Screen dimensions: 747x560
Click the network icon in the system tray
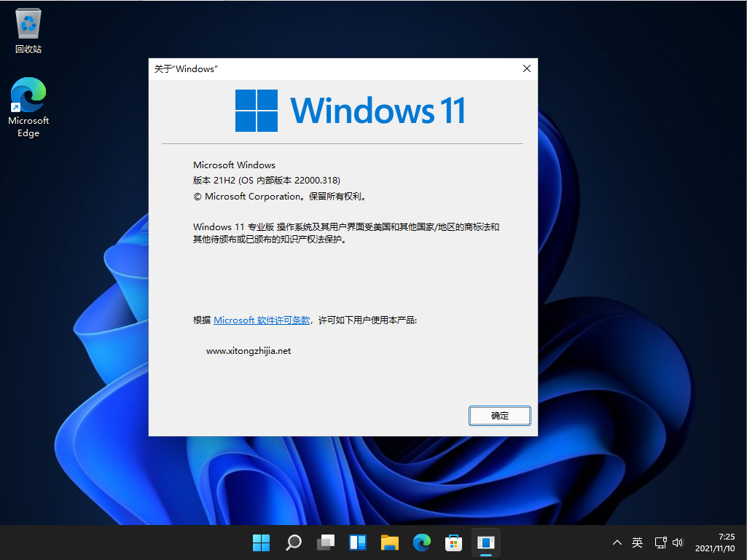click(660, 543)
